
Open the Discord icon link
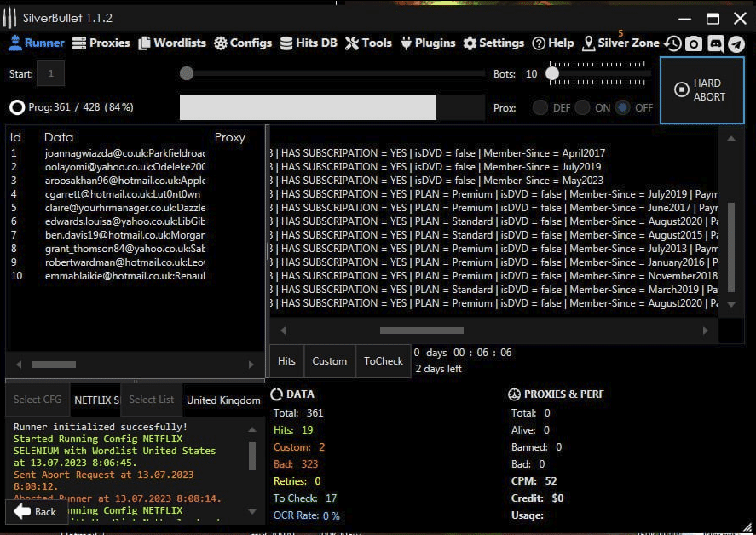(x=715, y=44)
